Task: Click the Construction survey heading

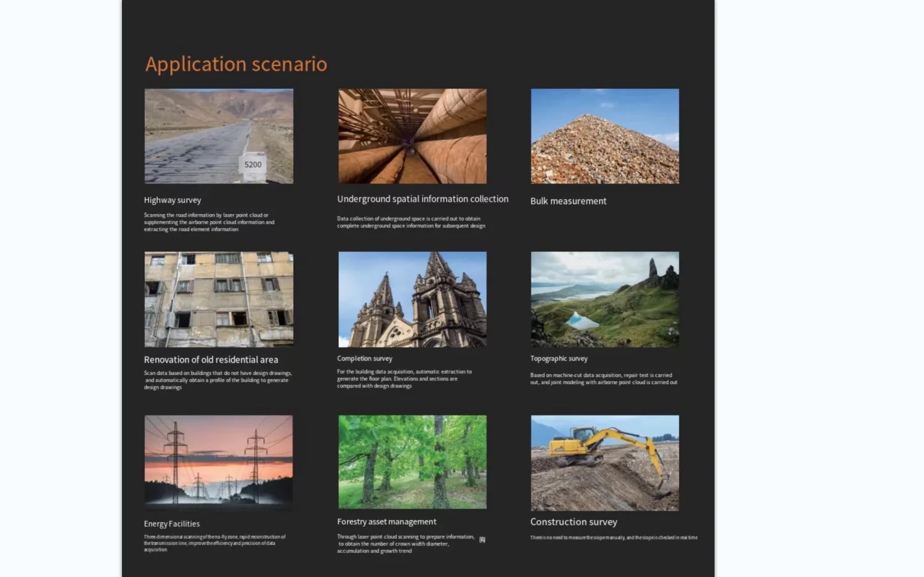Action: point(573,522)
